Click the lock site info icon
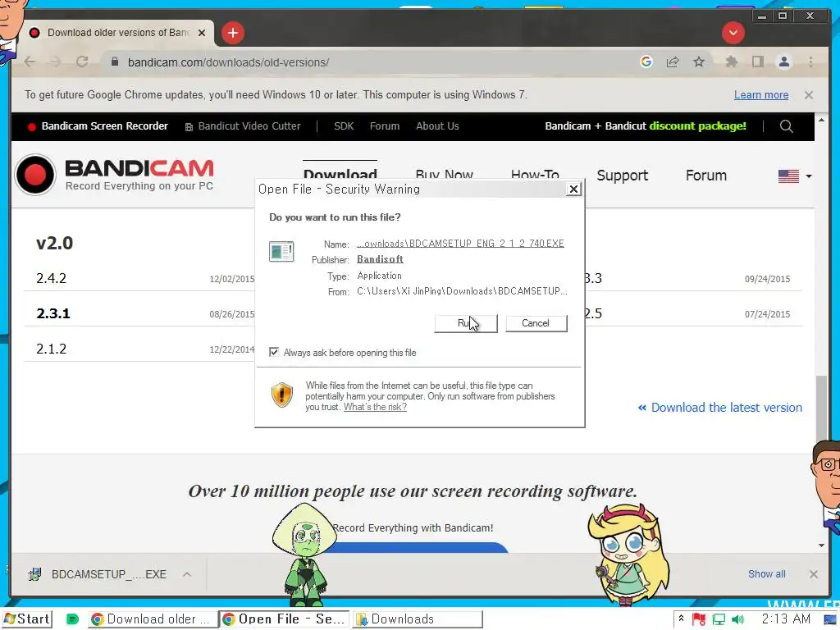The height and width of the screenshot is (630, 840). [114, 62]
